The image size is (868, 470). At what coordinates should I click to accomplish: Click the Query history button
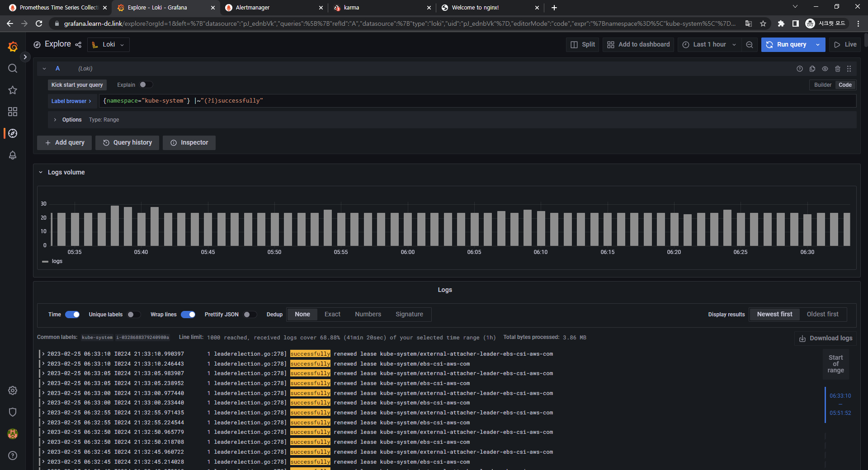pos(127,143)
